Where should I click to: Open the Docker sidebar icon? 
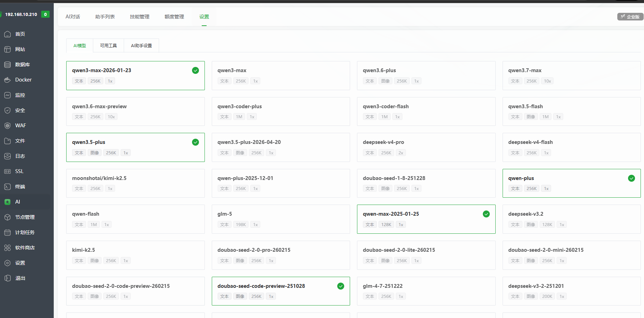(8, 80)
